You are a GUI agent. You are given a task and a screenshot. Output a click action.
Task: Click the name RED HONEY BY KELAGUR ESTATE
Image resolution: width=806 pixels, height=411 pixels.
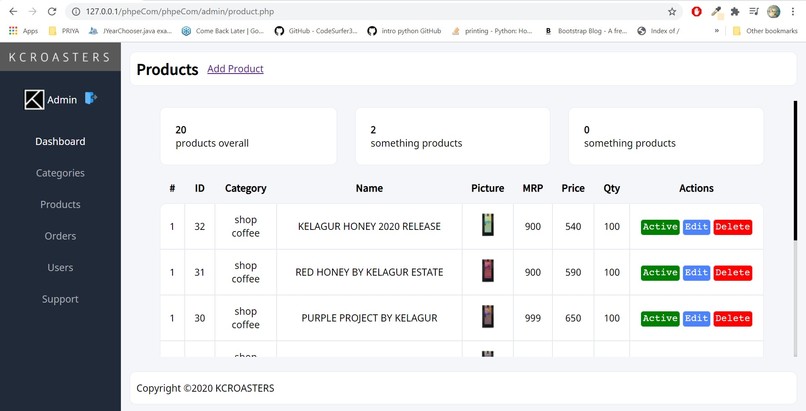pos(369,272)
